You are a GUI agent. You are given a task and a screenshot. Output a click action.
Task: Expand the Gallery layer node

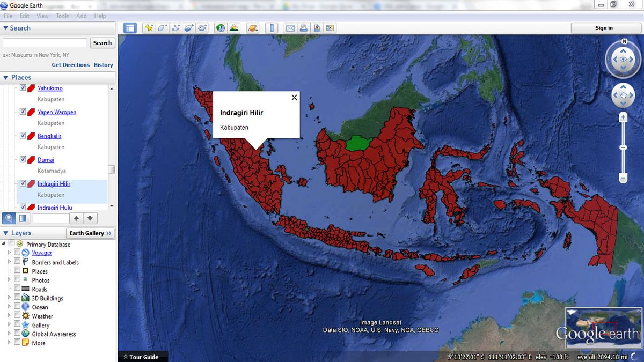(9, 325)
